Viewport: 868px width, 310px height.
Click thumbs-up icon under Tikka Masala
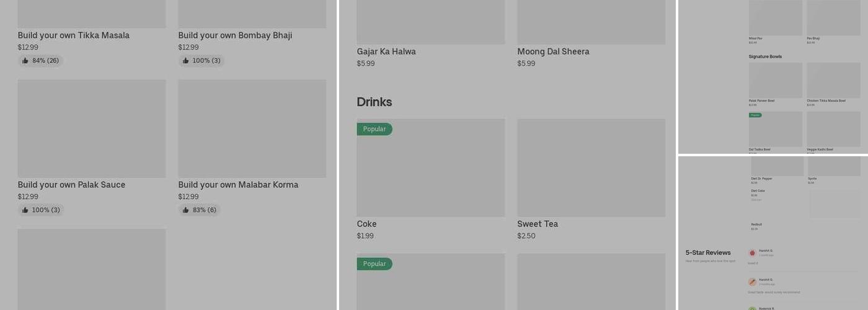(x=25, y=61)
